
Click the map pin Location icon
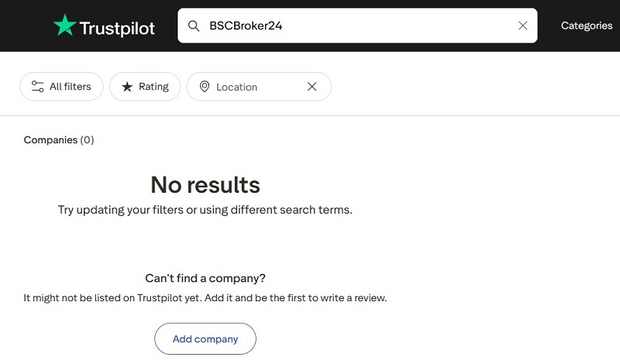coord(204,87)
